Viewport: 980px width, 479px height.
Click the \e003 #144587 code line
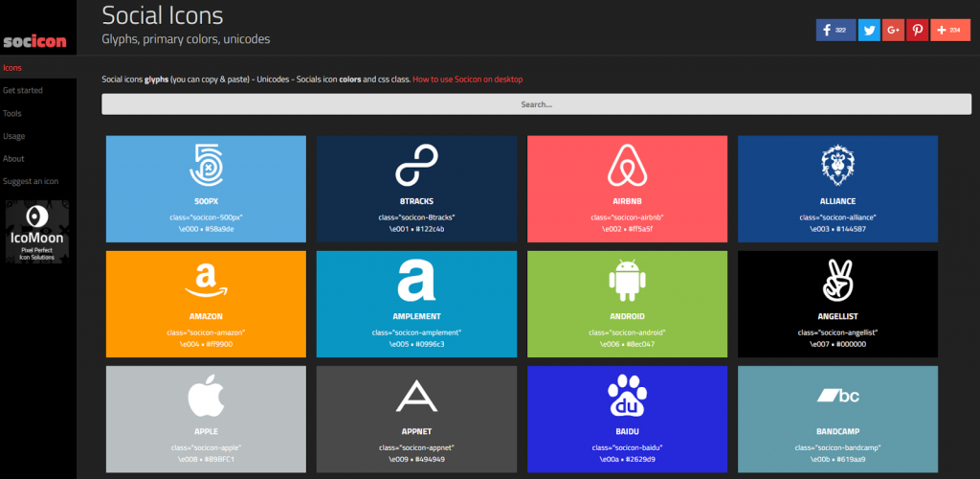[837, 229]
